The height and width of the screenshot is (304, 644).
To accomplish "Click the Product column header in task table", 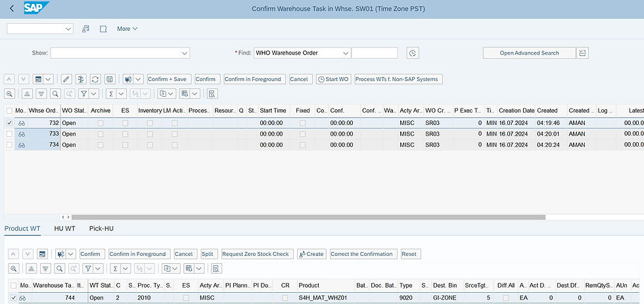I will click(x=326, y=285).
